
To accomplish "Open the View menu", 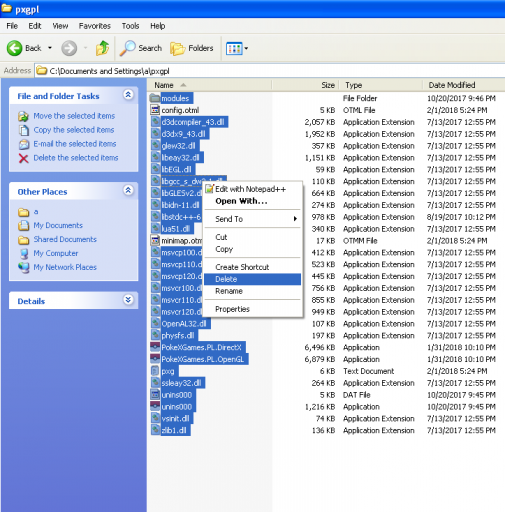I will (x=60, y=26).
